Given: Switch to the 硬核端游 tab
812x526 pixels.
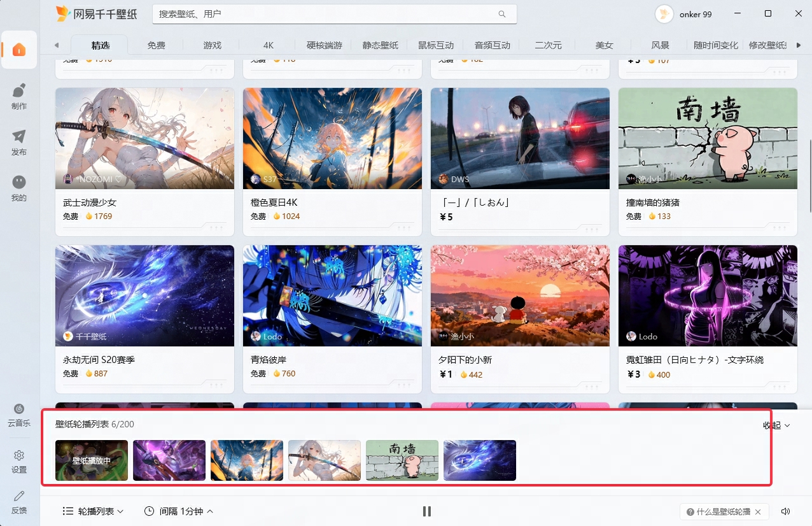Looking at the screenshot, I should pos(324,45).
